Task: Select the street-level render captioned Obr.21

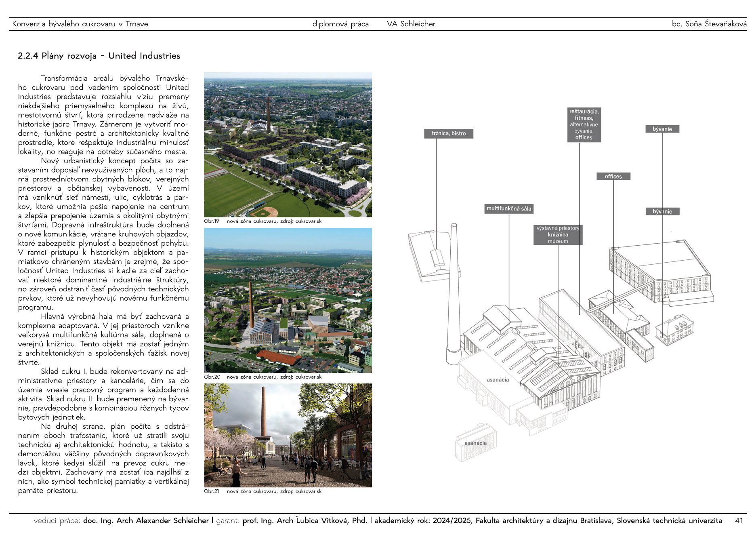Action: click(288, 435)
